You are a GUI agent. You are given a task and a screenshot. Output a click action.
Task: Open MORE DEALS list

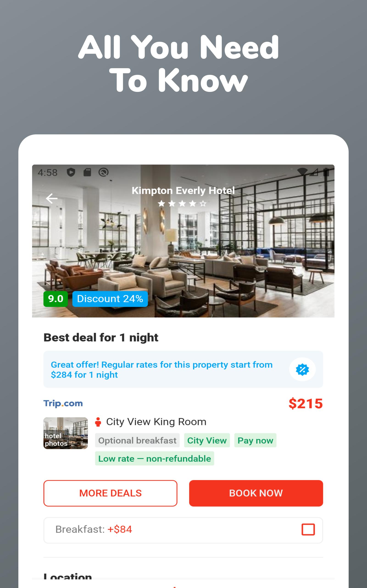110,493
